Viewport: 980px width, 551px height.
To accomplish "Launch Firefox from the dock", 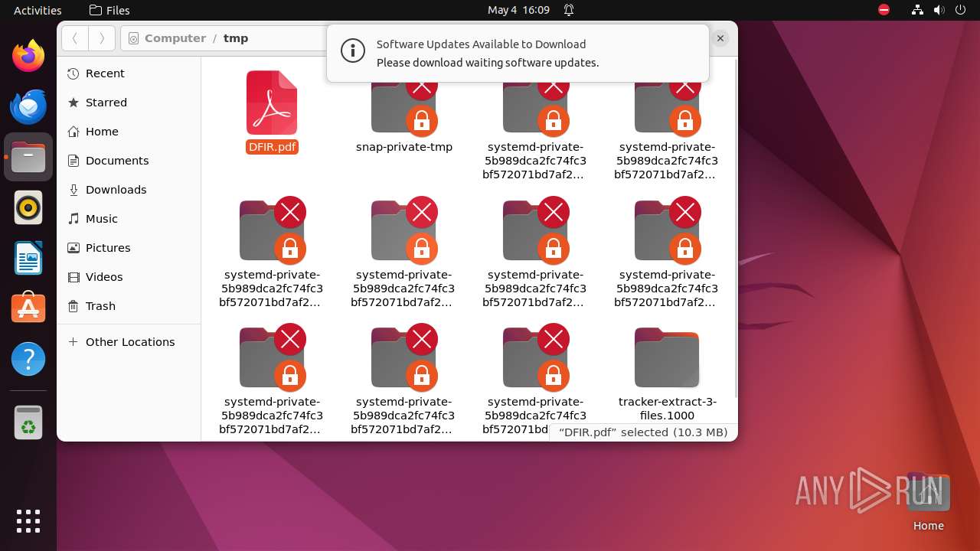I will point(28,55).
